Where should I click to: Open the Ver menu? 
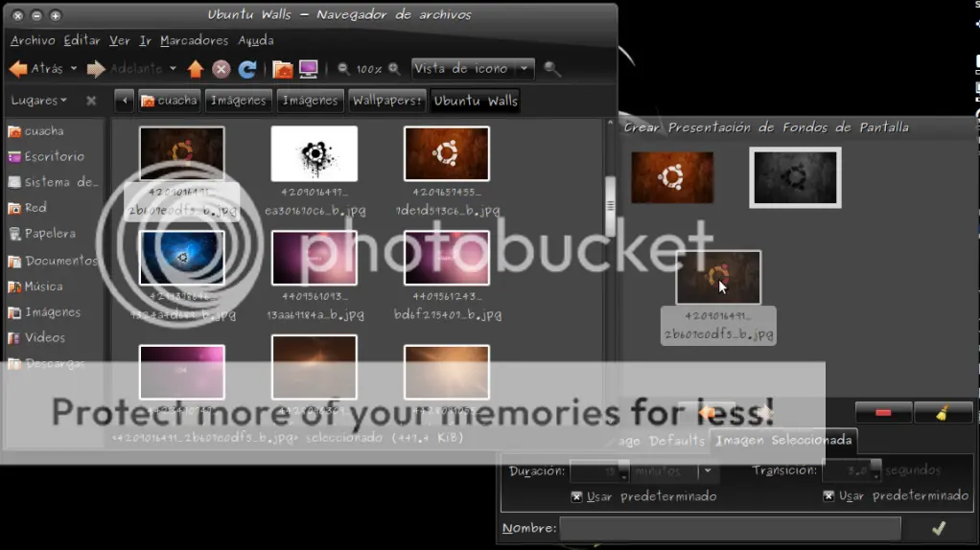click(x=119, y=40)
